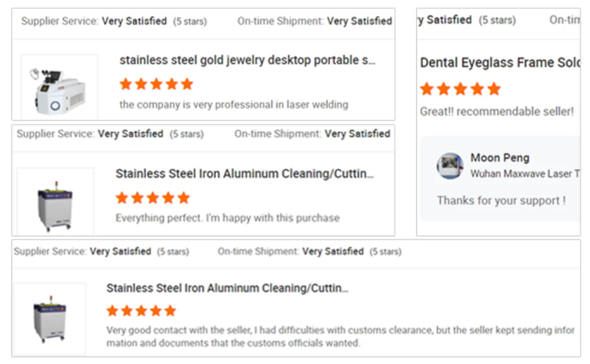The image size is (590, 364).
Task: Select the 'very professional in laser welding' review text
Action: 233,105
